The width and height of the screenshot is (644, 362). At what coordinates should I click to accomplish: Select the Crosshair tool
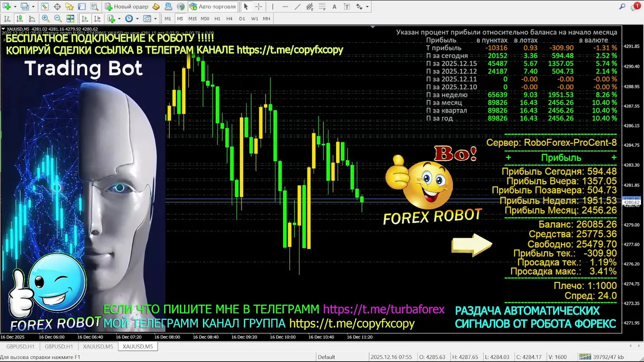click(259, 7)
